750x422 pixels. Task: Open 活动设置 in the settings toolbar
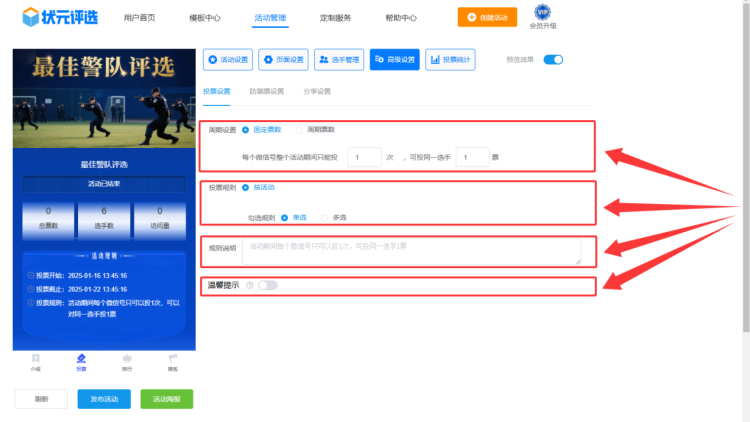(x=228, y=60)
